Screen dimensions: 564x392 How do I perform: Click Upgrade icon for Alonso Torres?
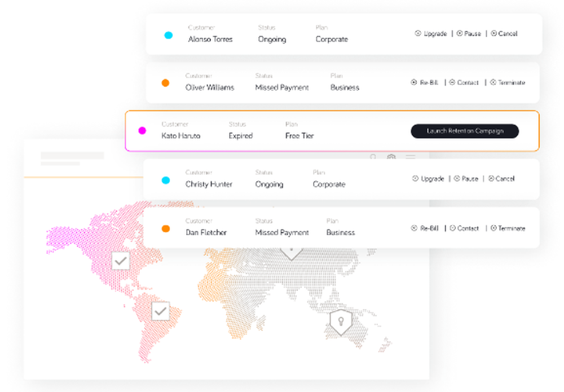(418, 33)
